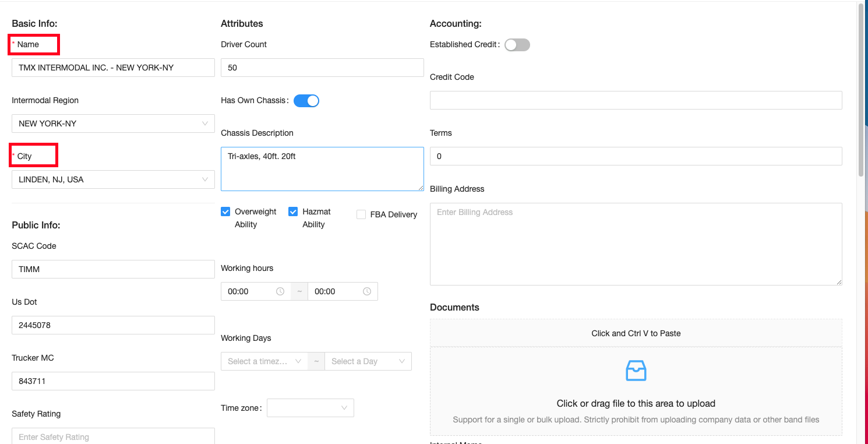The image size is (868, 444).
Task: Click clock icon in working hours start field
Action: click(280, 291)
